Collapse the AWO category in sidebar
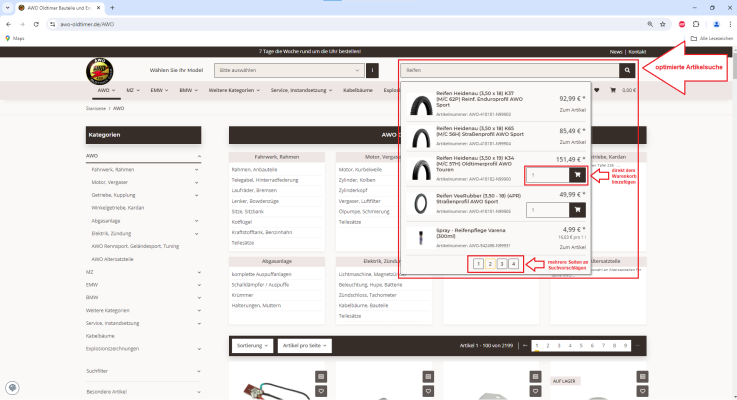 (199, 156)
